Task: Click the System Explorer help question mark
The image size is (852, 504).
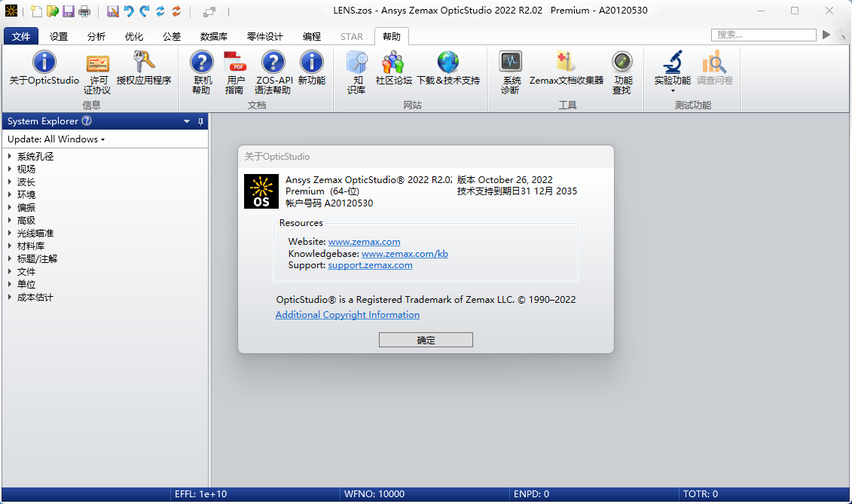Action: (87, 121)
